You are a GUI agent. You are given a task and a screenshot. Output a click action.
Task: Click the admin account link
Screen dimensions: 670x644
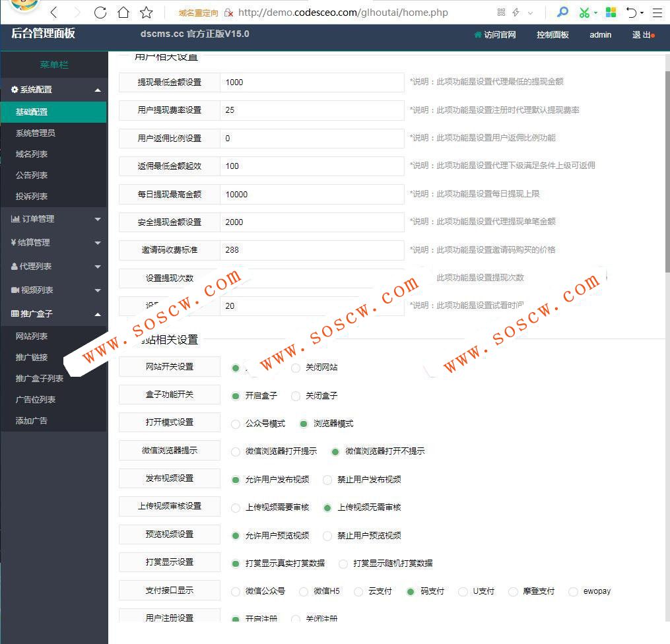pos(600,34)
